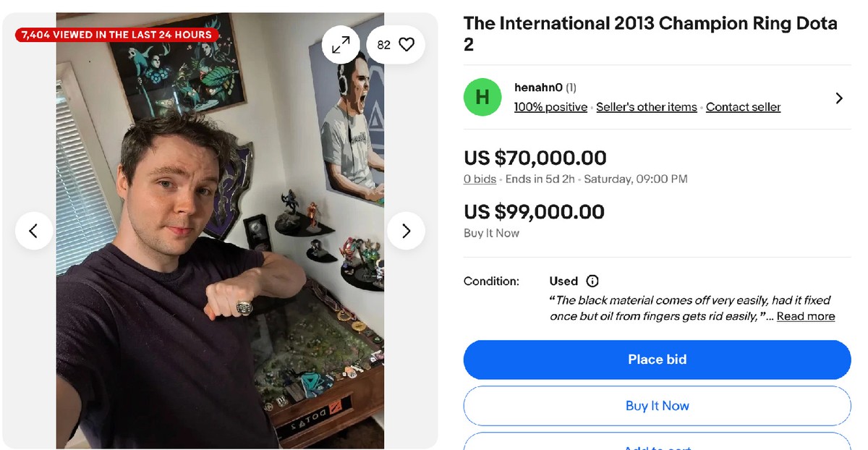Click the partially visible Add to cart button
This screenshot has width=868, height=450.
(x=657, y=444)
